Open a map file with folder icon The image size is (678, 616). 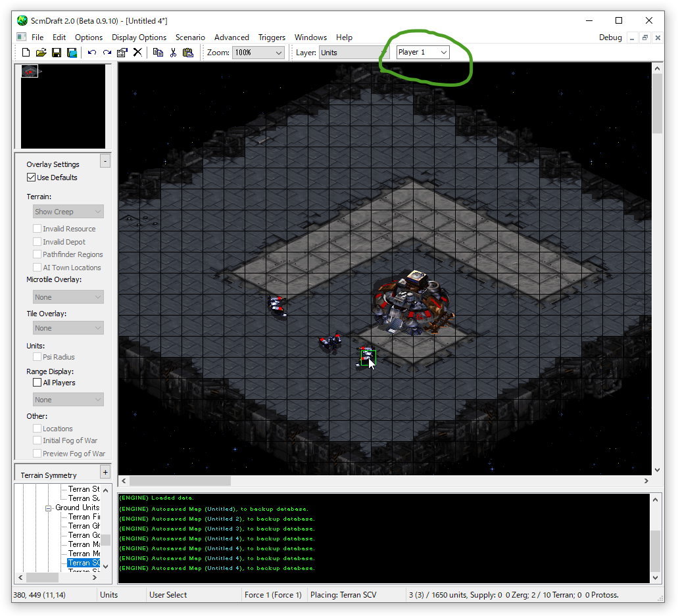click(41, 53)
